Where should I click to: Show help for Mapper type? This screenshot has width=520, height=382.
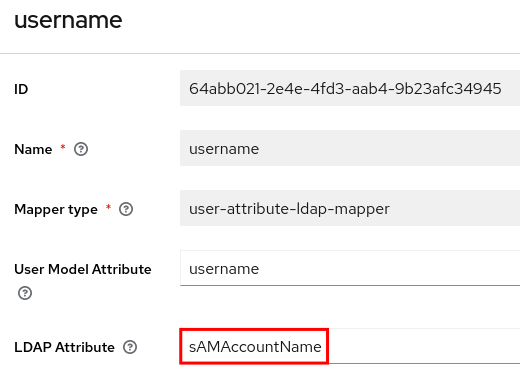tap(126, 209)
